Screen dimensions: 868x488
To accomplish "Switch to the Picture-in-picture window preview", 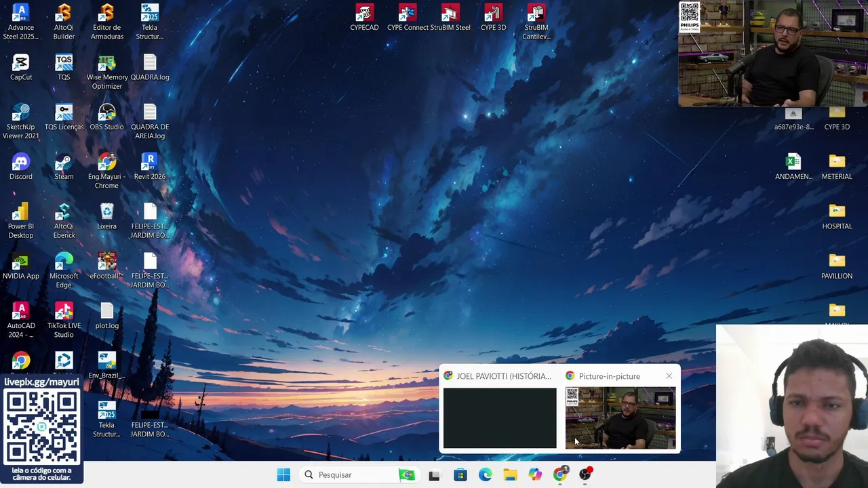I will pos(620,418).
